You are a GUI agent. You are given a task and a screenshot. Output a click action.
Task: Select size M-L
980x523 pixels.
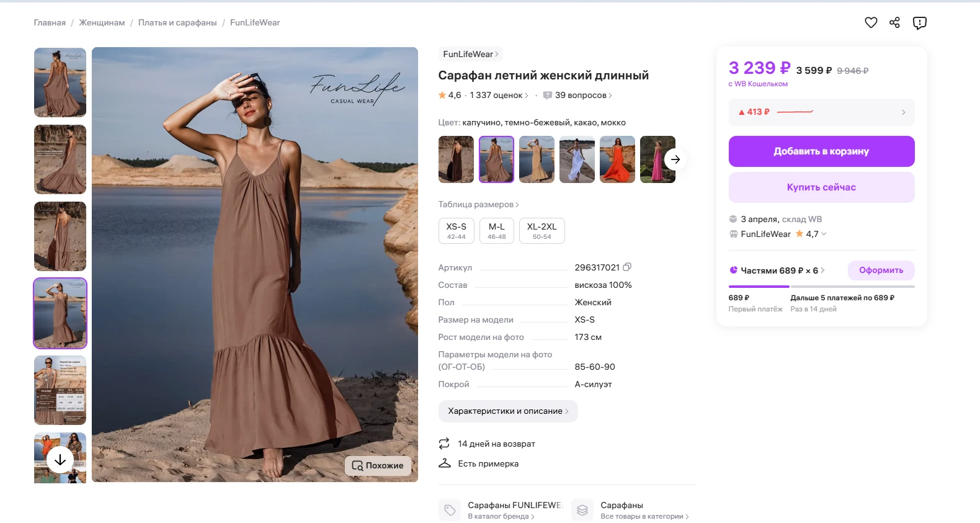coord(497,231)
